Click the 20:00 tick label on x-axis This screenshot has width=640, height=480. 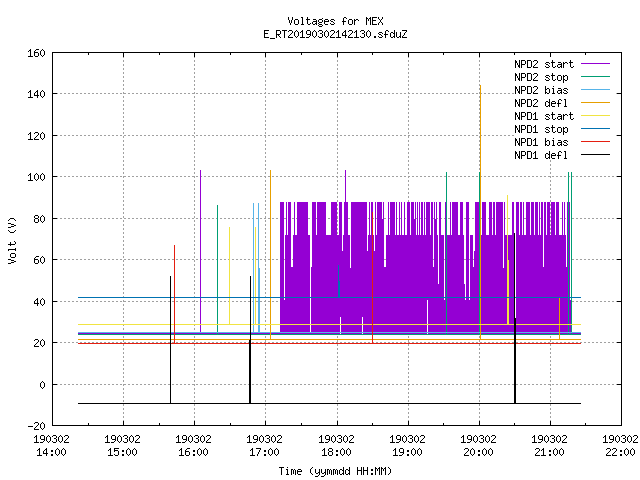pyautogui.click(x=478, y=446)
